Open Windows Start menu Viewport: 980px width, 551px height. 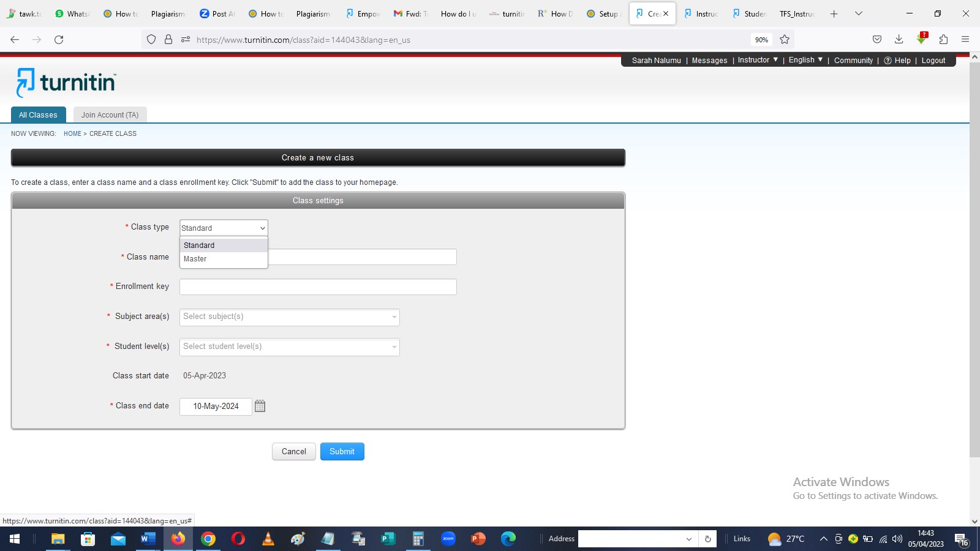(x=15, y=539)
